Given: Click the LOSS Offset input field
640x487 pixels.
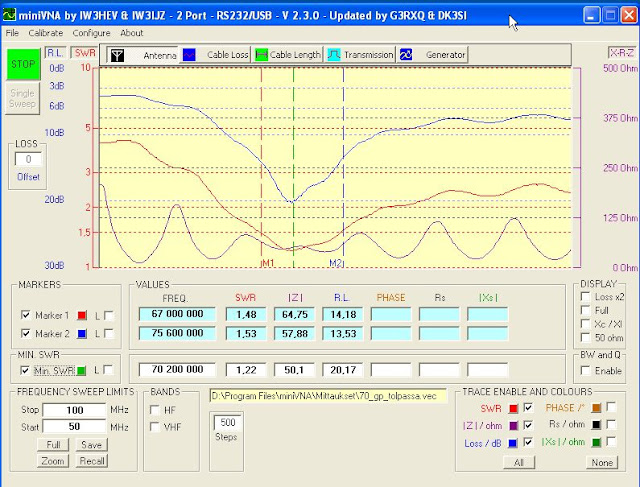Looking at the screenshot, I should [x=28, y=159].
